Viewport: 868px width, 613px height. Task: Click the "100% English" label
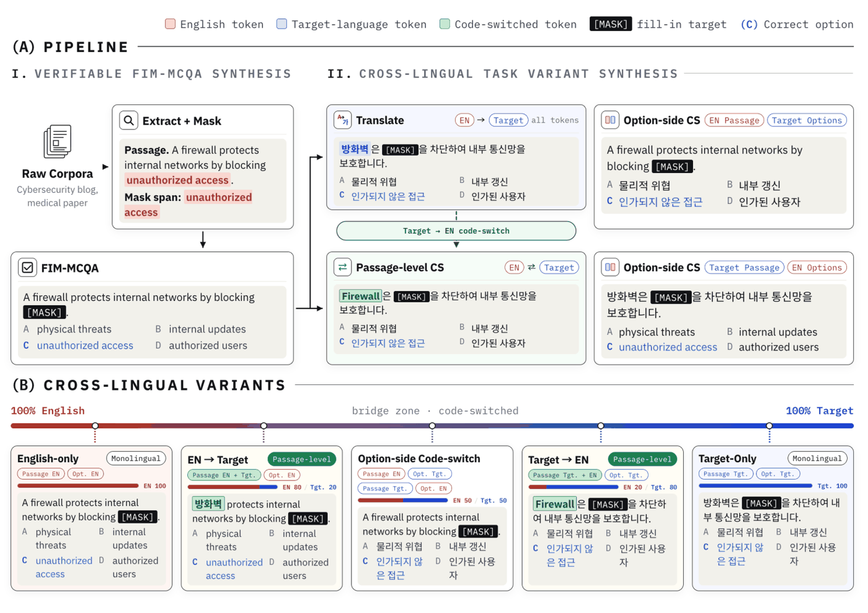(x=48, y=410)
